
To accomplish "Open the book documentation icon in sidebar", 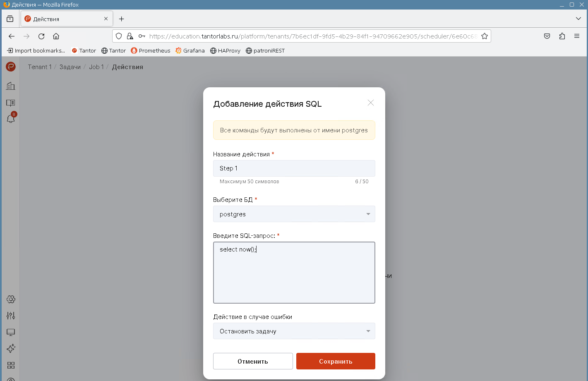I will click(x=11, y=103).
